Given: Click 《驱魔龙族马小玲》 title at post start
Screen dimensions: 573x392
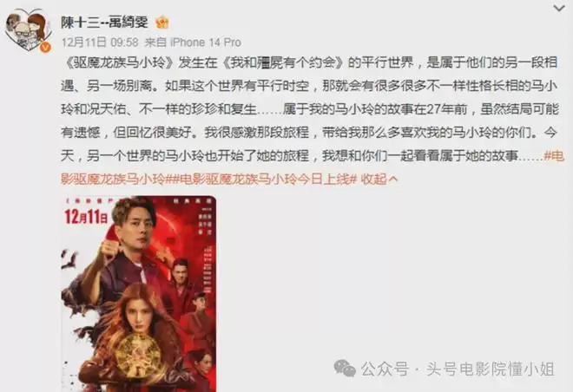Looking at the screenshot, I should [x=119, y=62].
